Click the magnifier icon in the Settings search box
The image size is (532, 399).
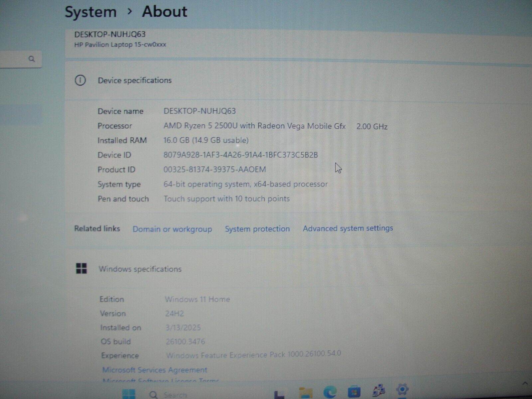pyautogui.click(x=32, y=59)
